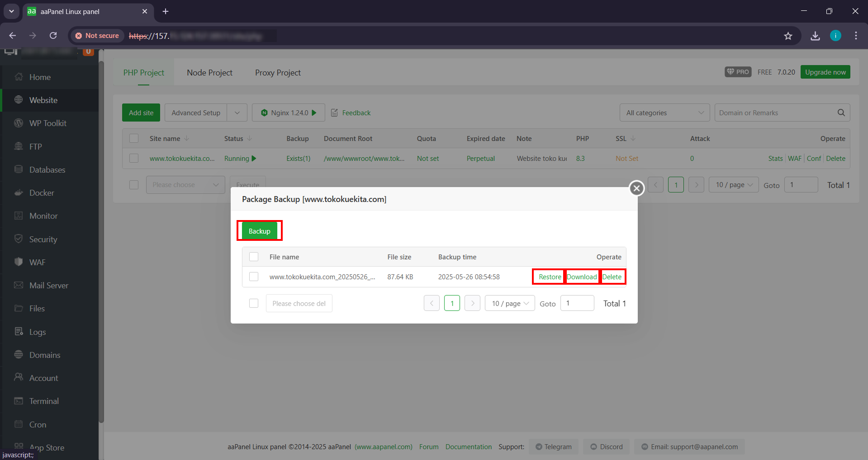This screenshot has width=868, height=460.
Task: Tick checkbox for the tokokuekita backup file
Action: tap(254, 277)
